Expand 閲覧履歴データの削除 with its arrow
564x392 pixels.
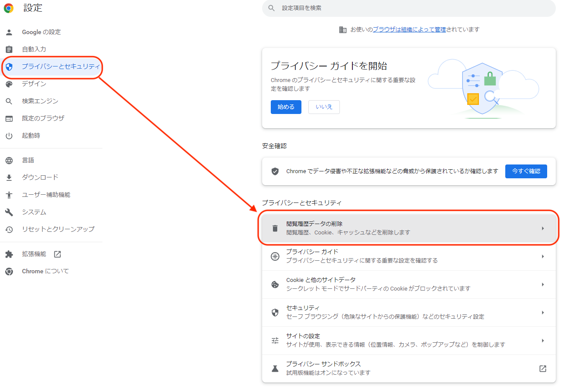pyautogui.click(x=543, y=228)
